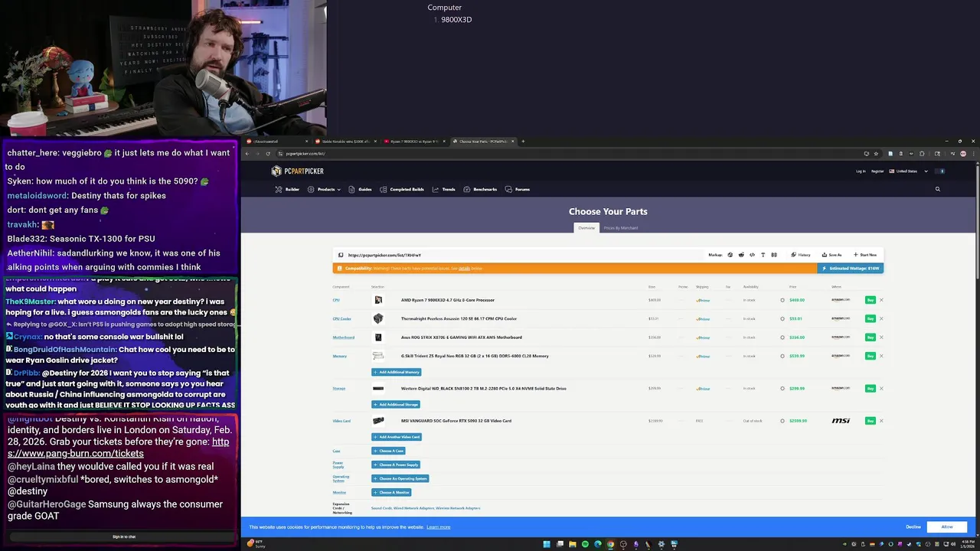
Task: Open the browser extensions puzzle icon
Action: click(922, 153)
